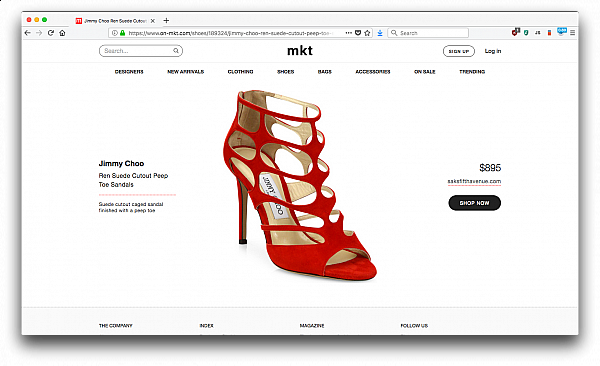Save page to Pocket
Viewport: 600px width, 366px height.
click(x=358, y=33)
